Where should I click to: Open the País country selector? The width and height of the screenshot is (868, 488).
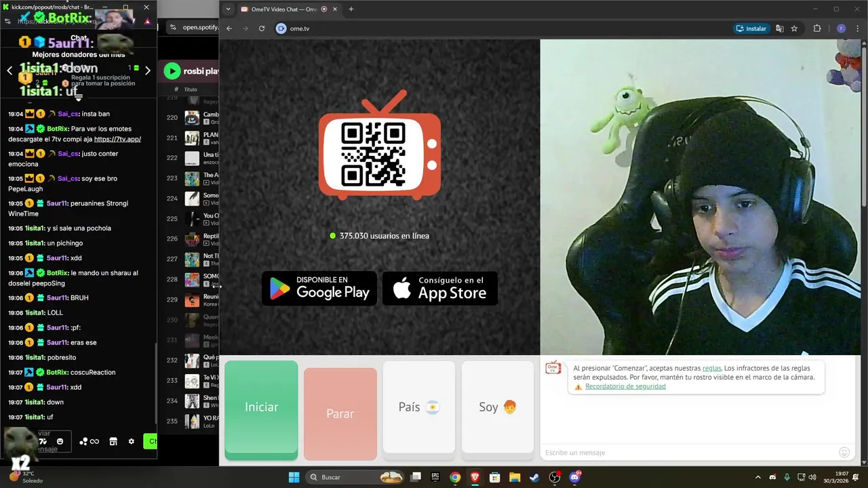418,407
